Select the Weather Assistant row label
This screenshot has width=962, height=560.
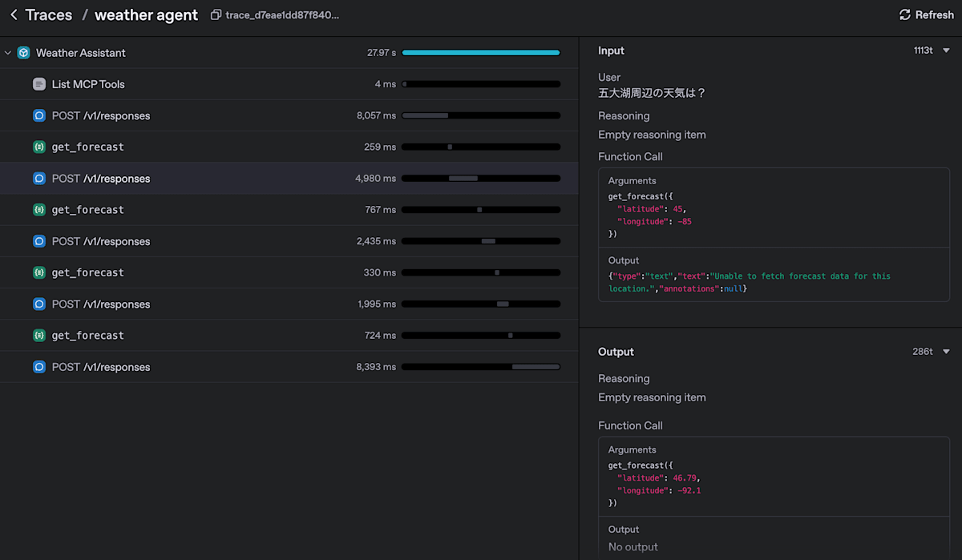pyautogui.click(x=81, y=53)
